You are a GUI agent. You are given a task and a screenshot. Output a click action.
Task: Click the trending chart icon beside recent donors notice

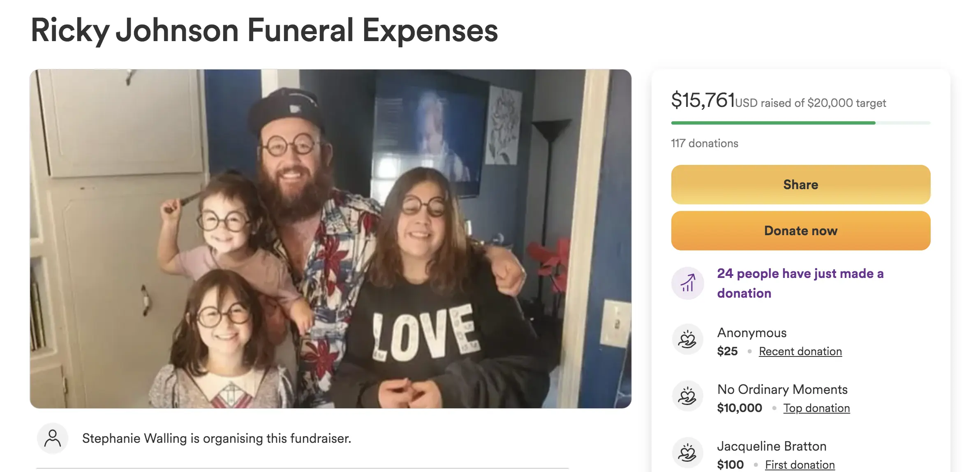pyautogui.click(x=687, y=283)
